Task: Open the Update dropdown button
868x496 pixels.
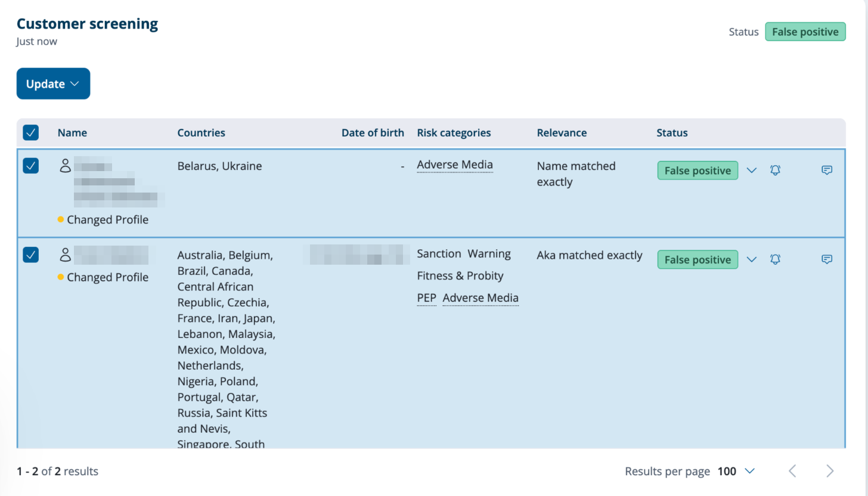Action: pos(53,83)
